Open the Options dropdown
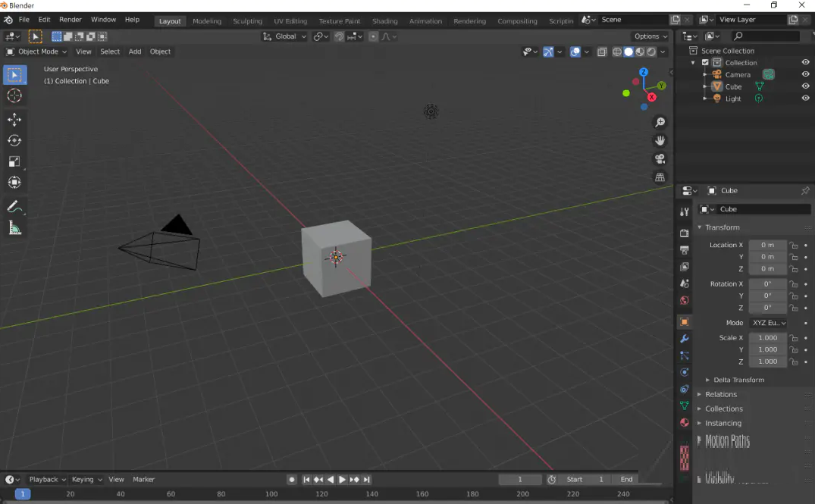 650,36
